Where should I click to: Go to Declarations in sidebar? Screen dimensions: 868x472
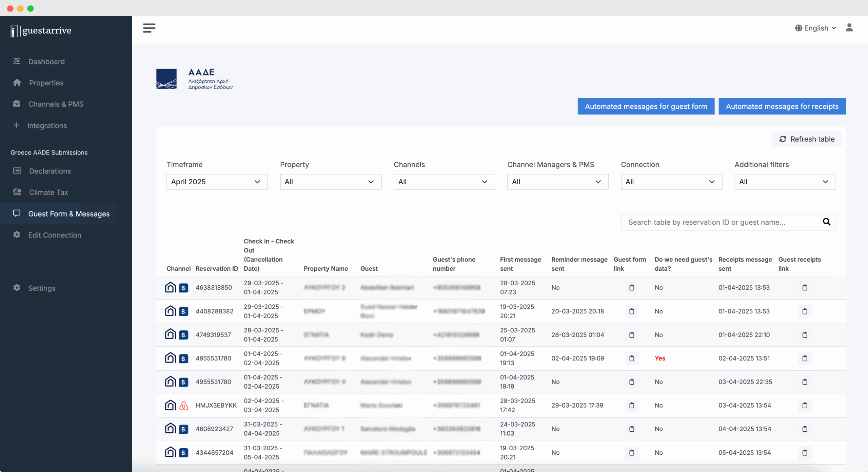pos(50,171)
